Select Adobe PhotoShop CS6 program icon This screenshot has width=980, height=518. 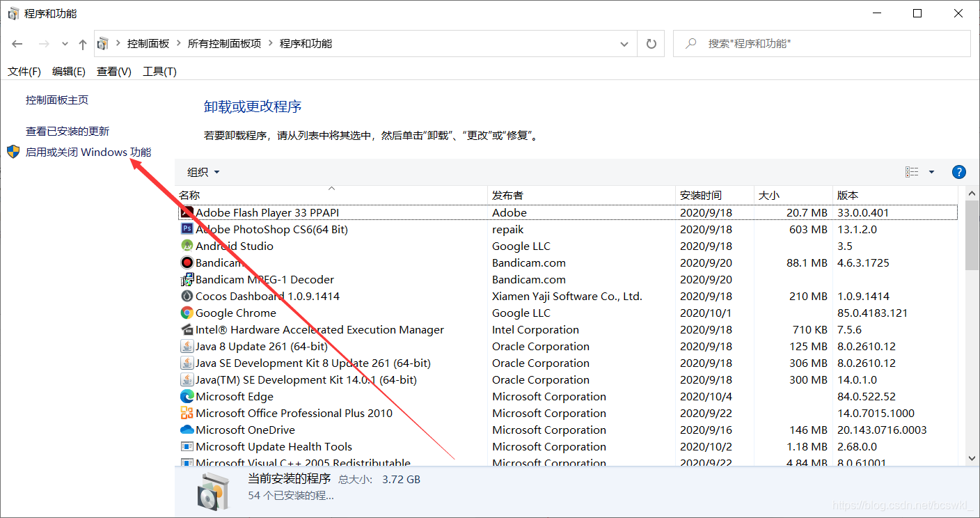click(x=187, y=229)
